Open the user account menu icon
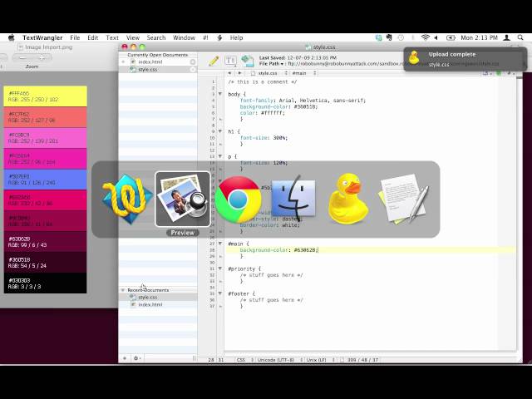 point(507,37)
